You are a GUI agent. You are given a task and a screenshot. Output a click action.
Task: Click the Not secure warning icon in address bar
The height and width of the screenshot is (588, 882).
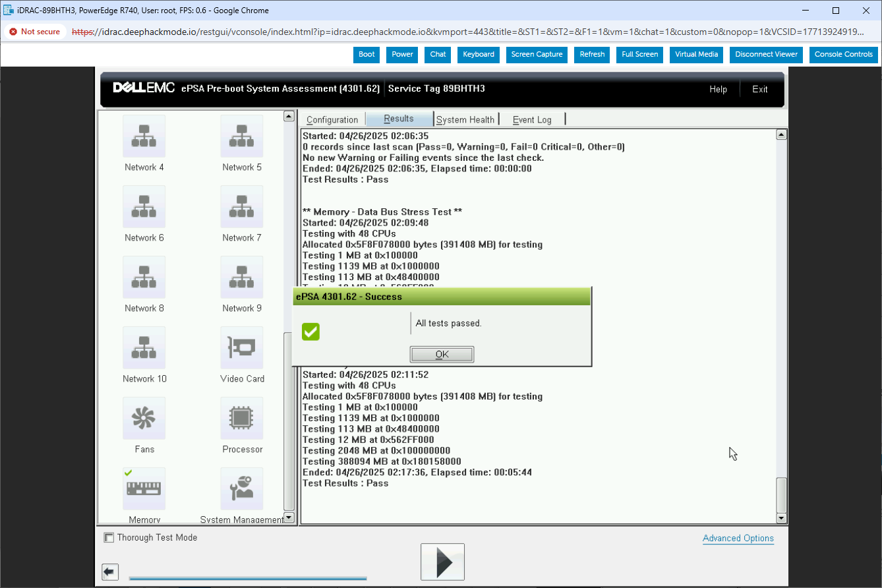click(x=13, y=32)
